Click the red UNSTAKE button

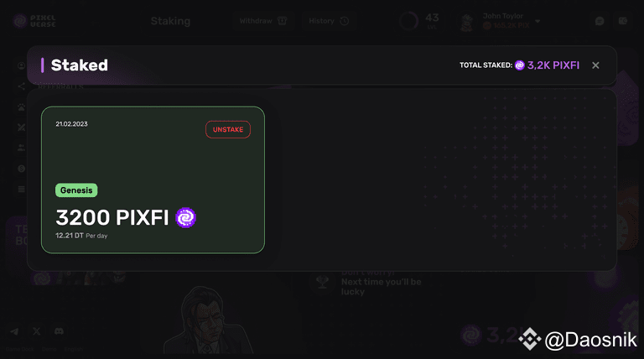pyautogui.click(x=228, y=129)
